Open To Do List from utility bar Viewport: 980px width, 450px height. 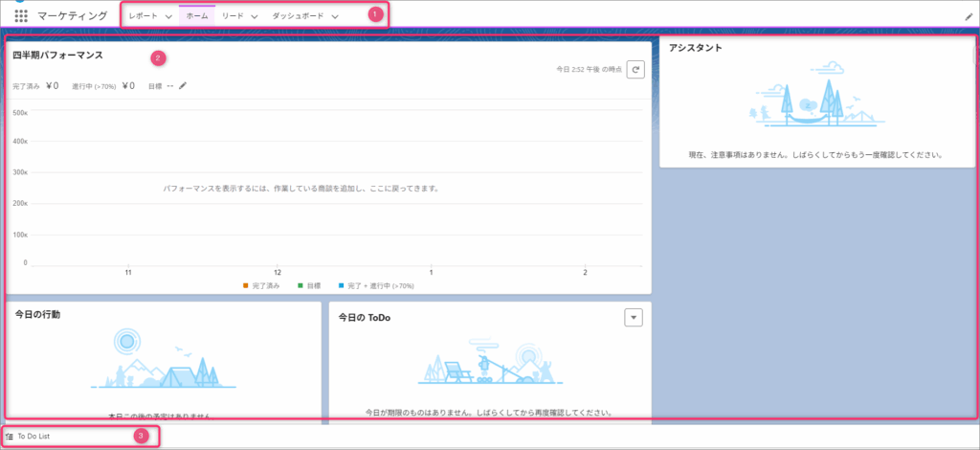click(x=33, y=437)
